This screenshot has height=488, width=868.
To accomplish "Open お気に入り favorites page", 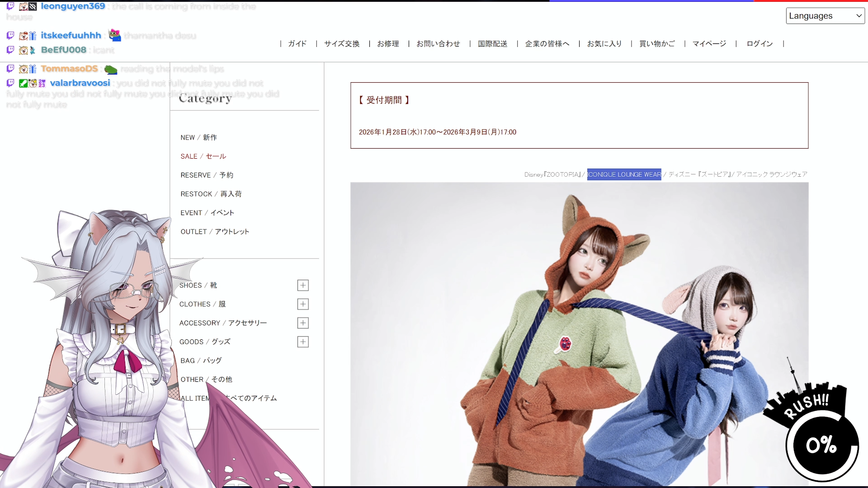I will coord(604,44).
